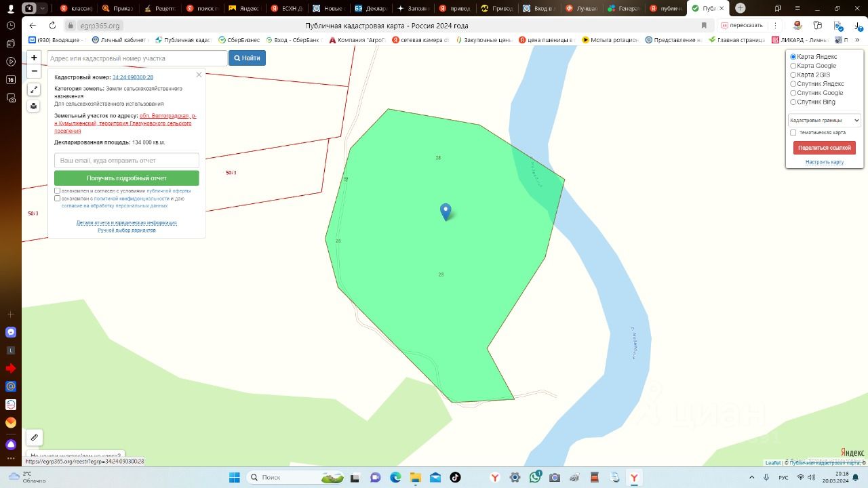Focus the address or cadastral number search field
Viewport: 868px width, 488px height.
(137, 58)
